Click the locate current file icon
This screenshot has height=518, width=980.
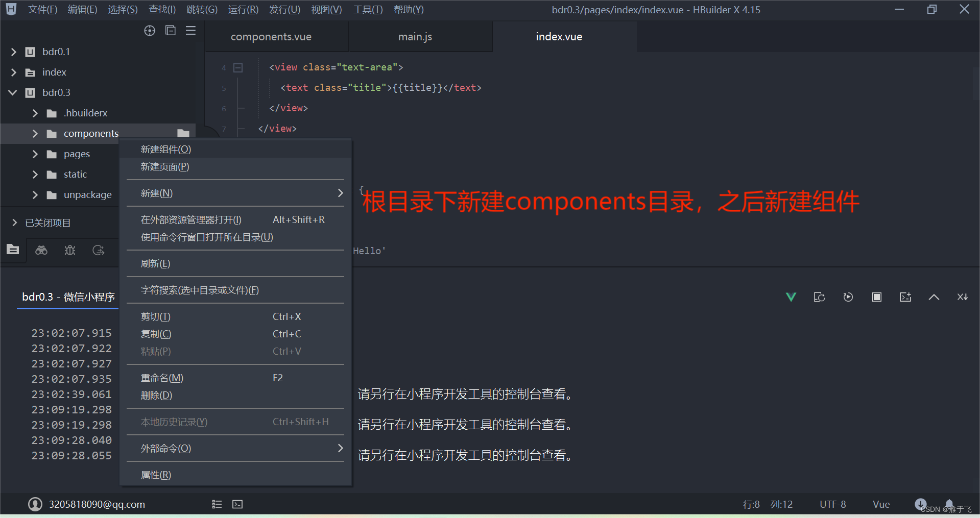[150, 31]
